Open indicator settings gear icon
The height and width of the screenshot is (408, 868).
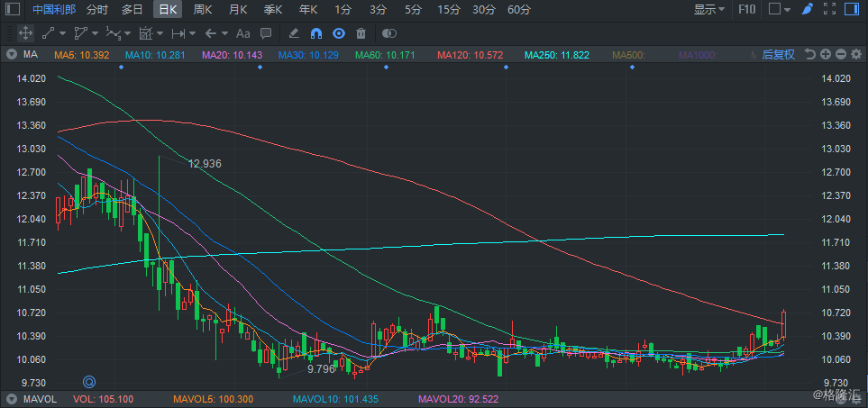tap(856, 54)
